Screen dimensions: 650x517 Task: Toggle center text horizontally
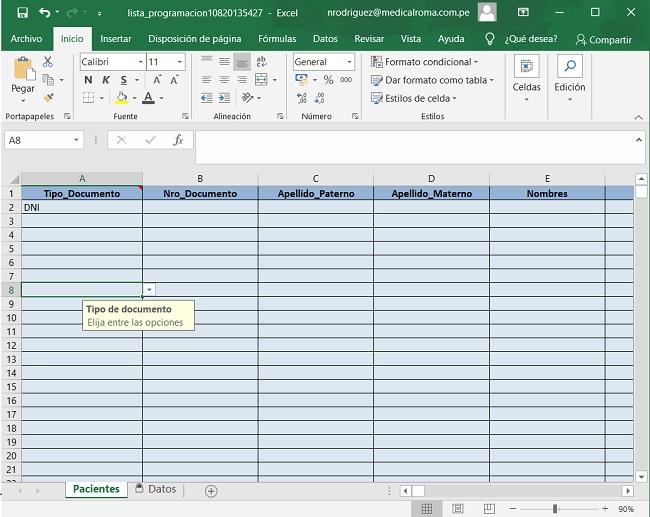[x=224, y=80]
